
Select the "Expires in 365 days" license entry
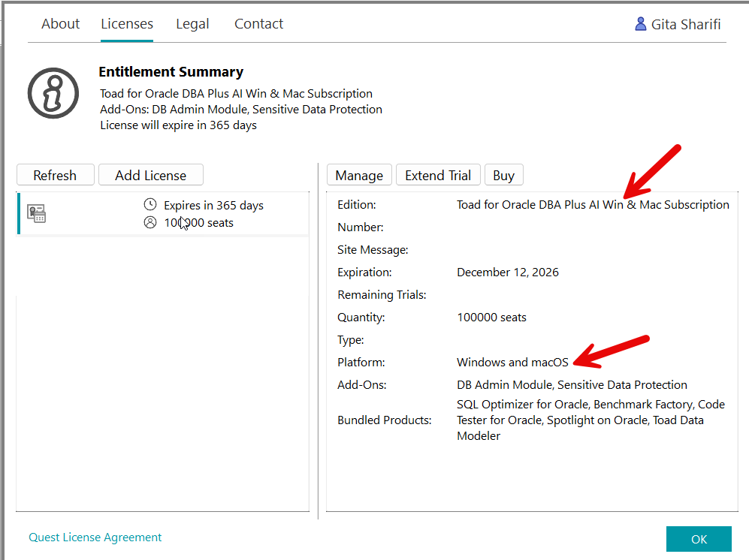pyautogui.click(x=213, y=205)
